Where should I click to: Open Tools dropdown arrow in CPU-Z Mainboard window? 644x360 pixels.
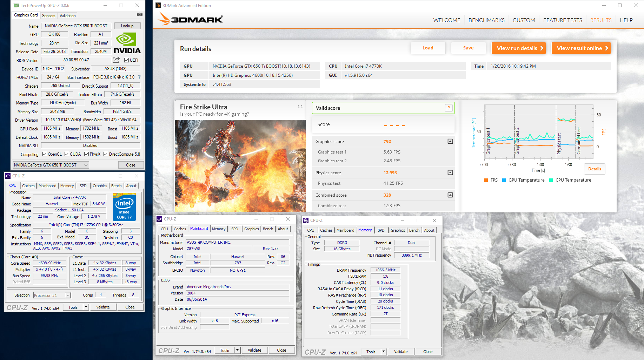pos(237,350)
